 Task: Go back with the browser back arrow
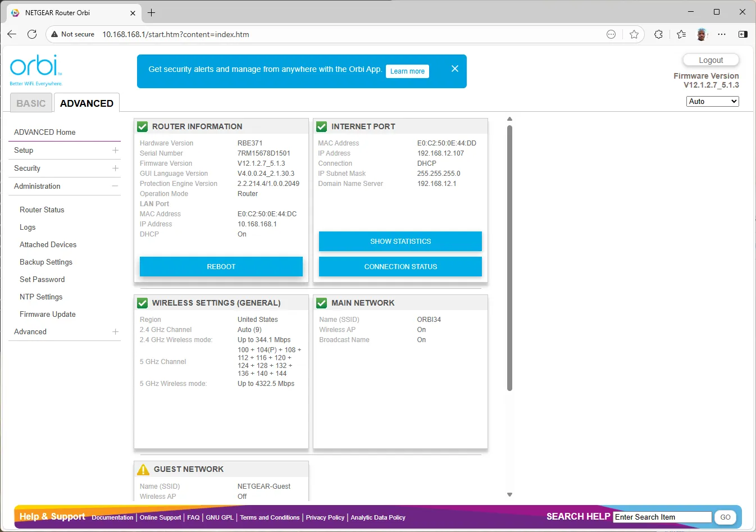tap(12, 34)
